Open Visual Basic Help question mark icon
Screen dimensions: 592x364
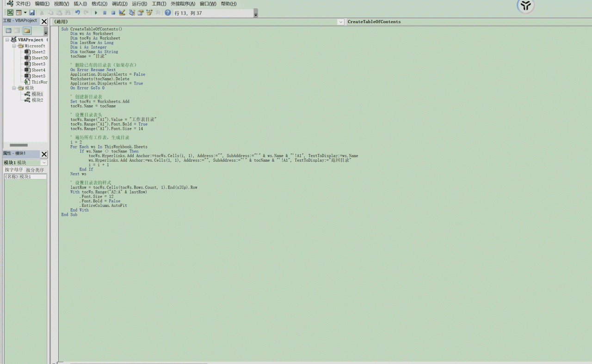(167, 13)
